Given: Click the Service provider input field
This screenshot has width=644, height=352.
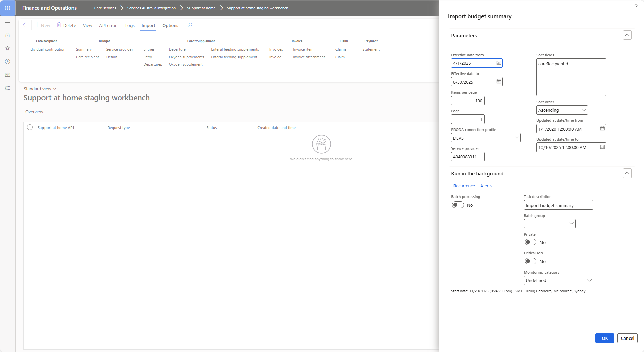Looking at the screenshot, I should coord(467,157).
